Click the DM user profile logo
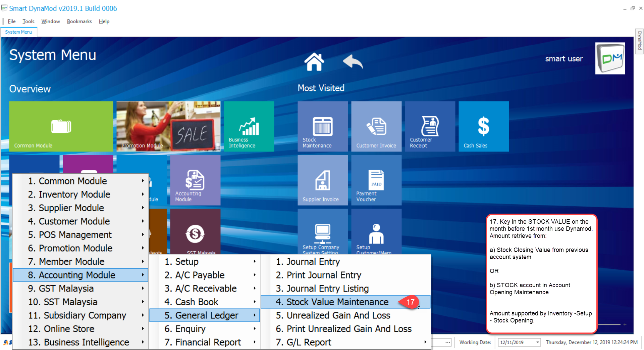Screen dimensions: 644x350 click(x=610, y=58)
